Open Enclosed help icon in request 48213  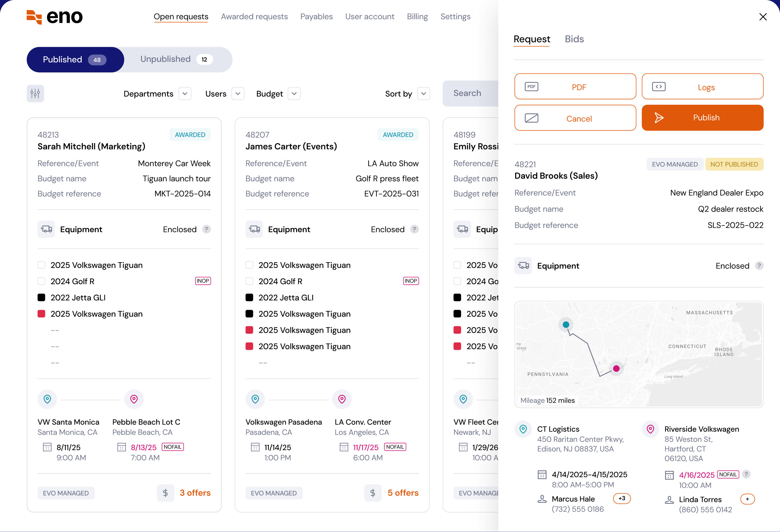[206, 229]
